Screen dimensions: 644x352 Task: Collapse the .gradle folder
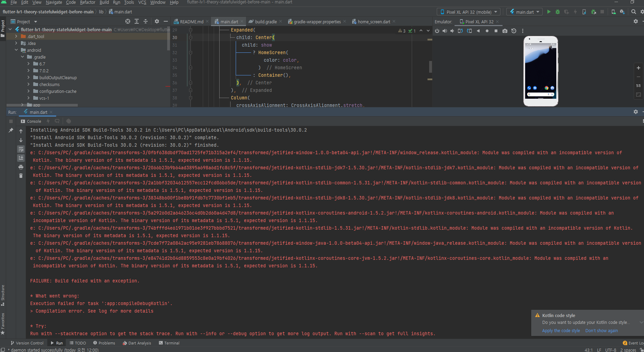pos(22,57)
